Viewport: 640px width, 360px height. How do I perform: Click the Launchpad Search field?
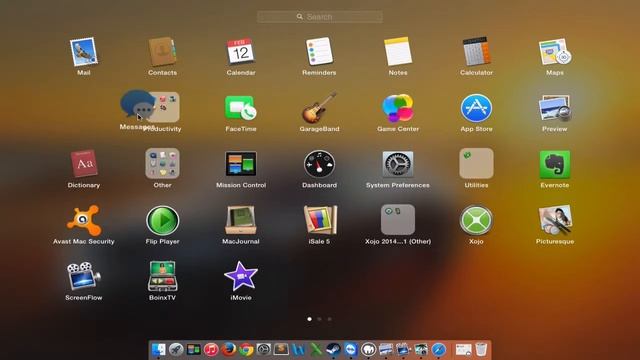click(x=320, y=17)
